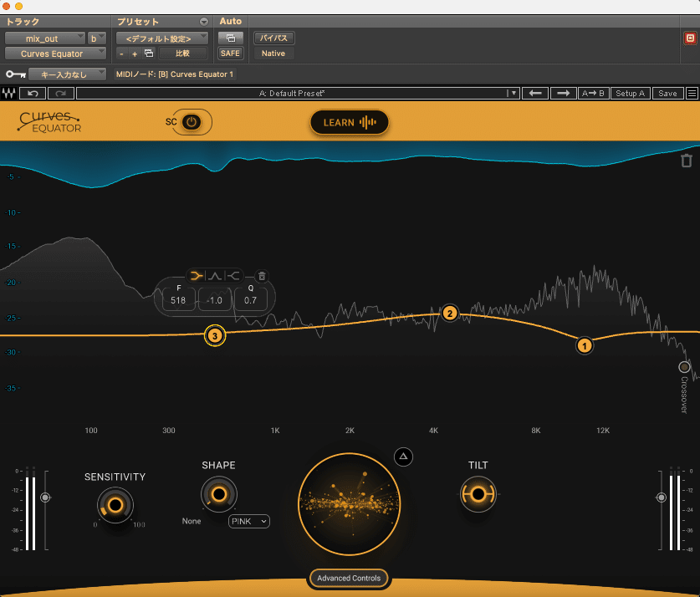The width and height of the screenshot is (700, 597).
Task: Click MIDI node Curves Equator 1 label
Action: coord(175,74)
